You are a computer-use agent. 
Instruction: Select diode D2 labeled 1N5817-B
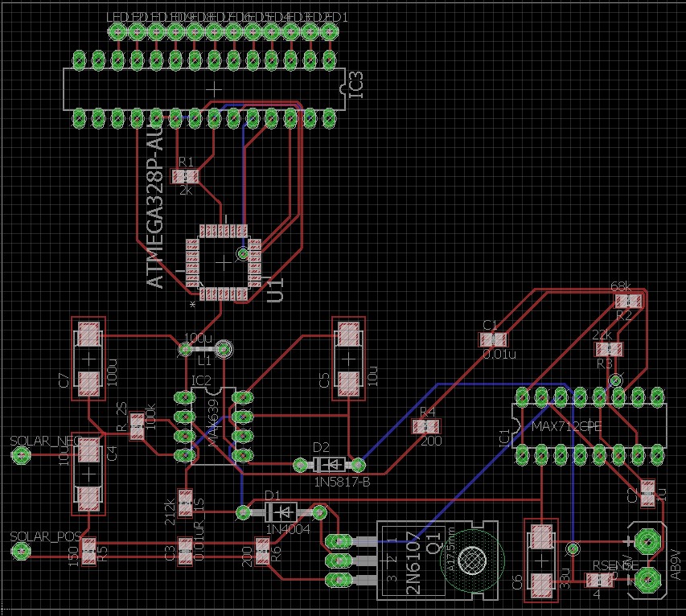pos(330,464)
